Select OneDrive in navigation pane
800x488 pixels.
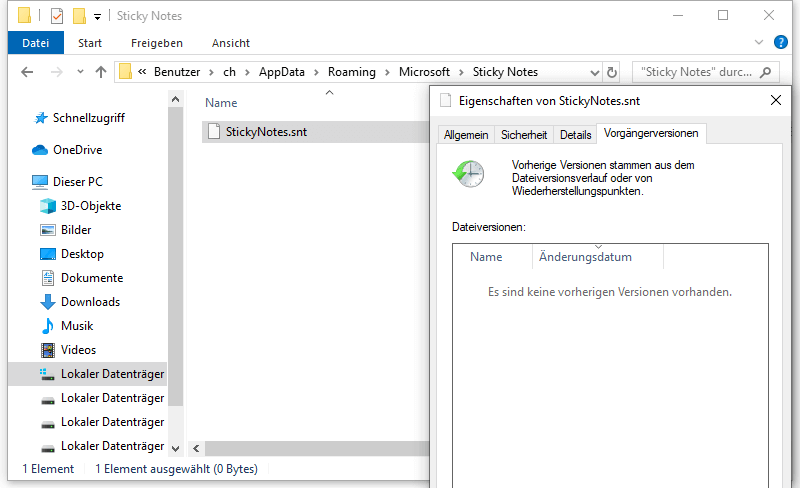(x=78, y=150)
